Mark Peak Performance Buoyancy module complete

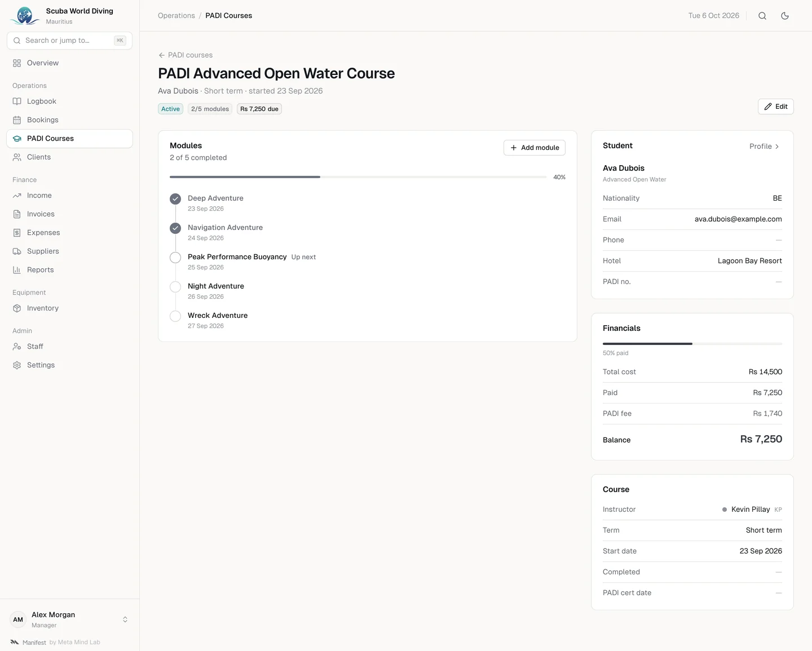coord(175,258)
